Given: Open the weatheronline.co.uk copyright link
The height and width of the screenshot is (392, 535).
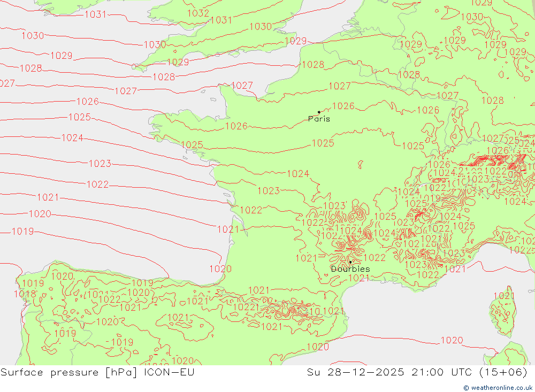Looking at the screenshot, I should [498, 388].
